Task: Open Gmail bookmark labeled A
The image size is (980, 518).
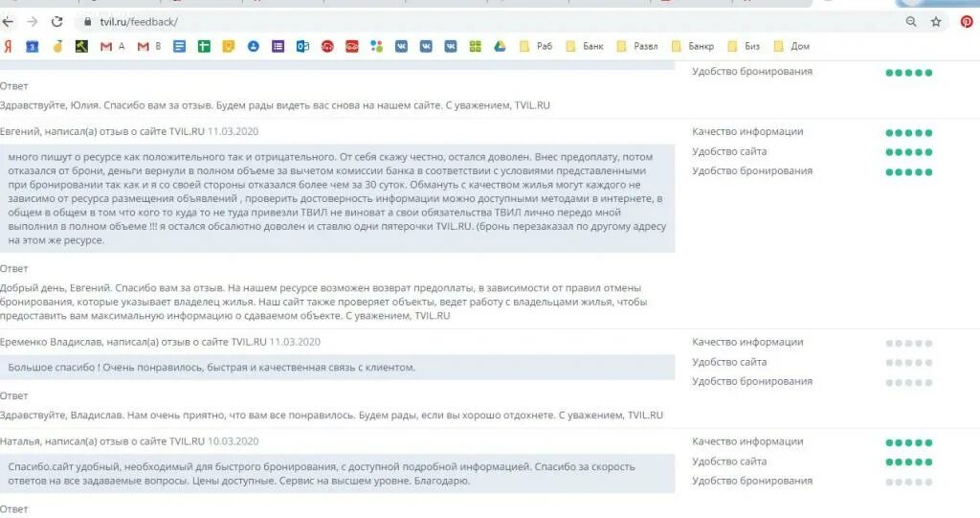Action: tap(113, 46)
